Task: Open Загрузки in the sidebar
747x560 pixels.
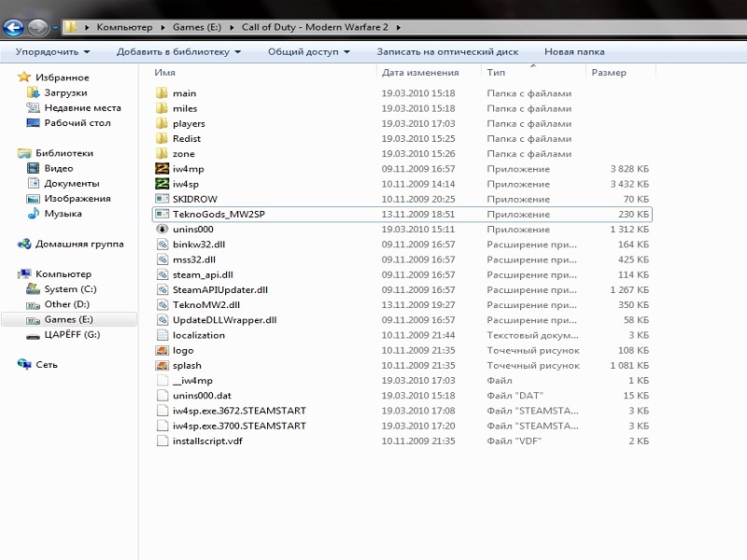Action: pos(65,92)
